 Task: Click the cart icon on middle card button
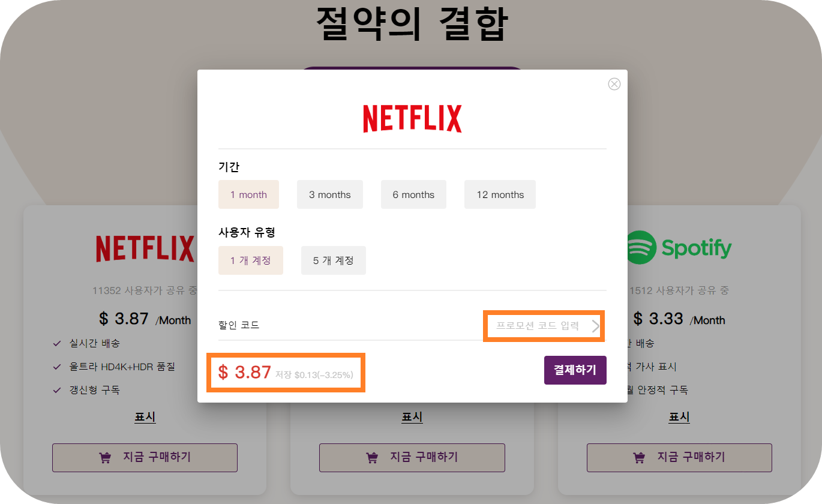point(372,458)
